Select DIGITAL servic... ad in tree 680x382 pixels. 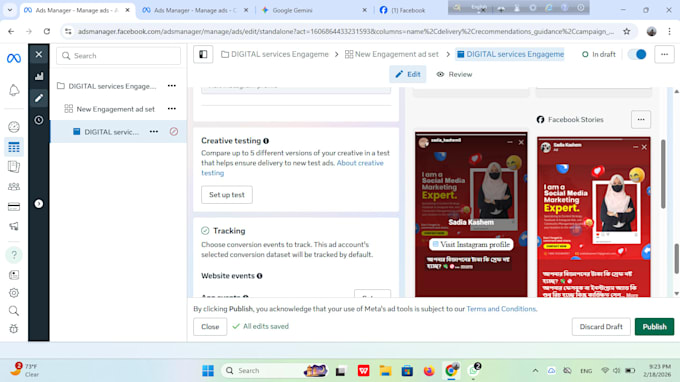pyautogui.click(x=111, y=132)
